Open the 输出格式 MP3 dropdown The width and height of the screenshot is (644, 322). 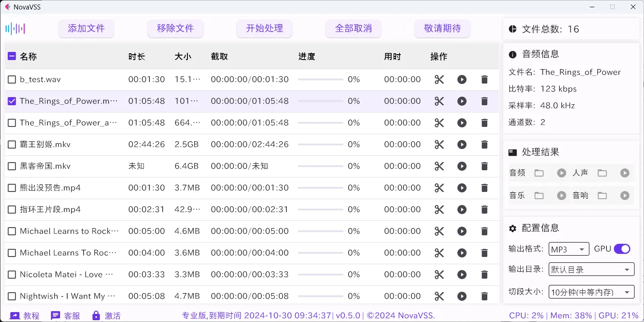pos(569,249)
